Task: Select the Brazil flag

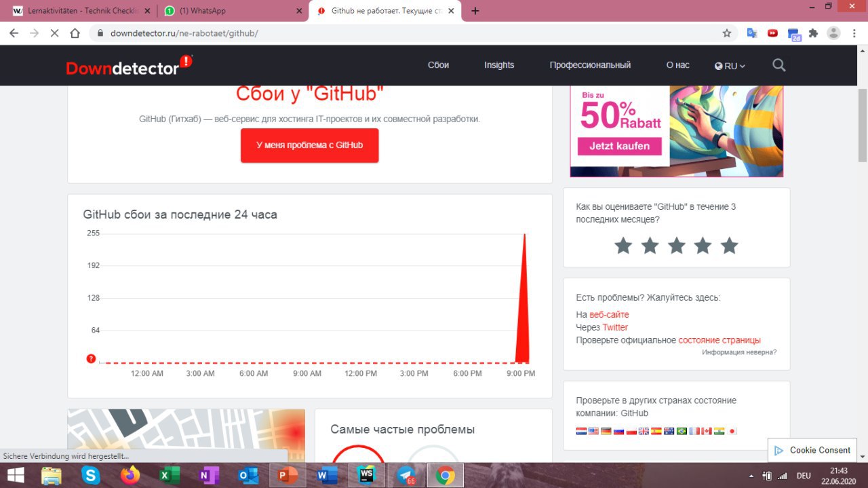Action: [x=682, y=431]
